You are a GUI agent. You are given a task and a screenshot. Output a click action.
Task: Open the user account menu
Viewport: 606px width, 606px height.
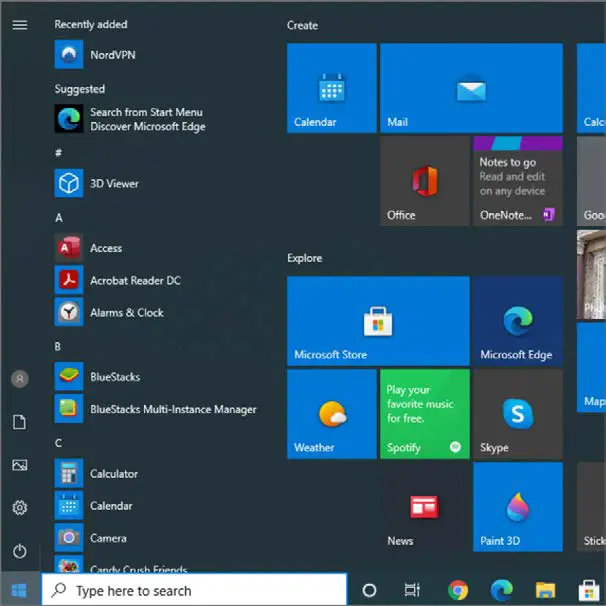pyautogui.click(x=20, y=379)
